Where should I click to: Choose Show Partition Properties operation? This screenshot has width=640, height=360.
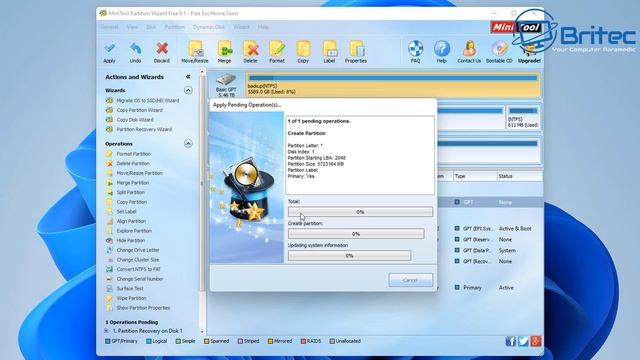click(x=143, y=308)
